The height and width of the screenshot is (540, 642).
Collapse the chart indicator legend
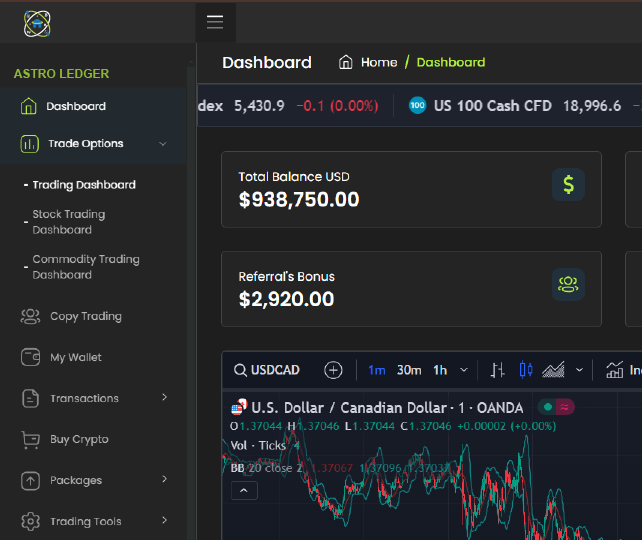pyautogui.click(x=244, y=490)
